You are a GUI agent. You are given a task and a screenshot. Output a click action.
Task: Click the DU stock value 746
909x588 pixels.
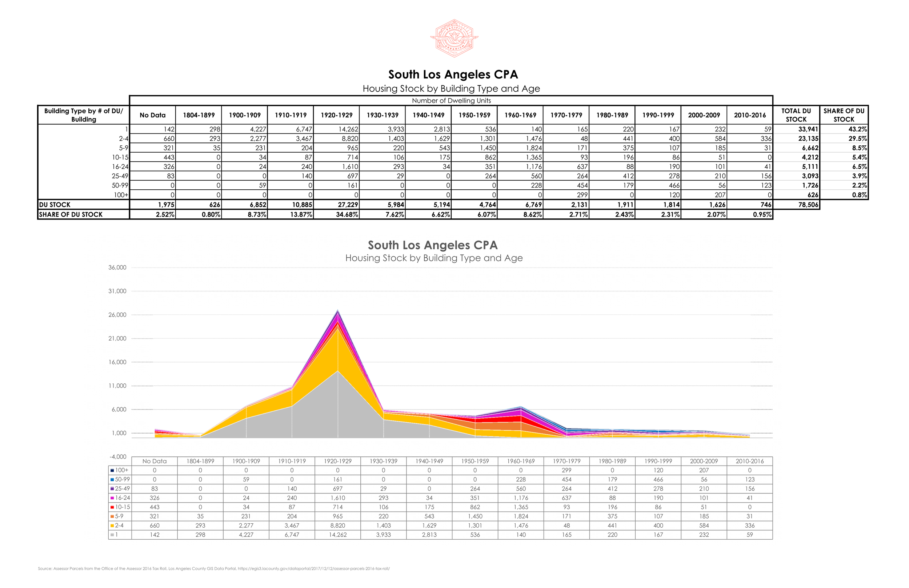point(766,205)
